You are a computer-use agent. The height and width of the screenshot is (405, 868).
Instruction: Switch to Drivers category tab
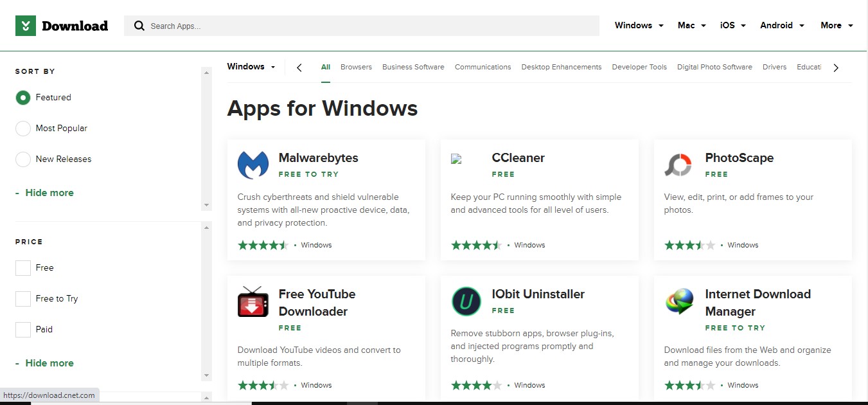(774, 67)
